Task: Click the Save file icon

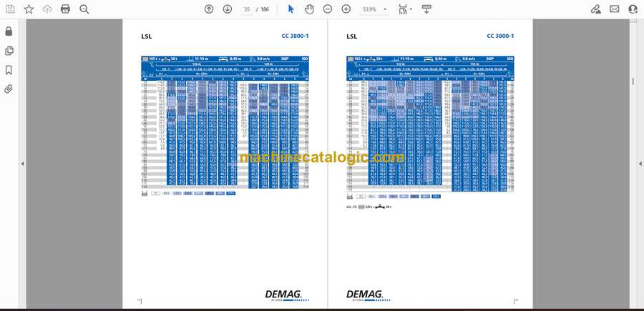Action: (x=10, y=9)
